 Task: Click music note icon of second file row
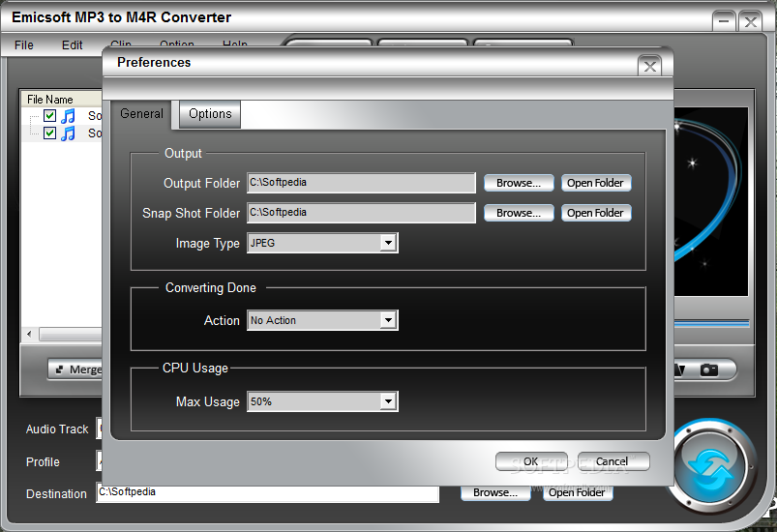click(68, 133)
